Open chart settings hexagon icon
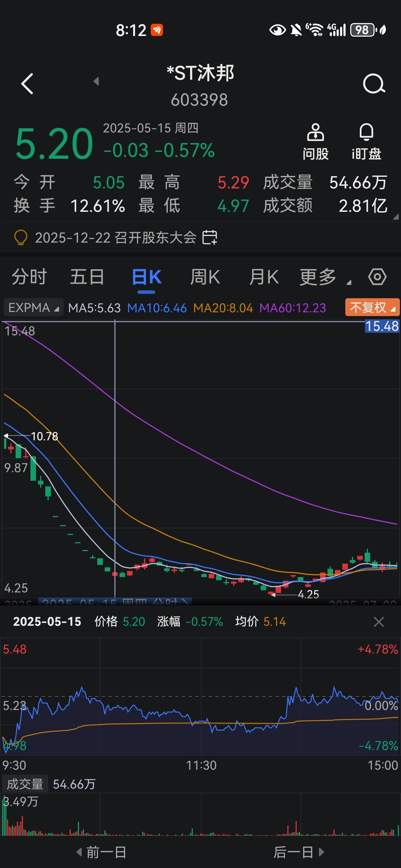401x868 pixels. (377, 277)
